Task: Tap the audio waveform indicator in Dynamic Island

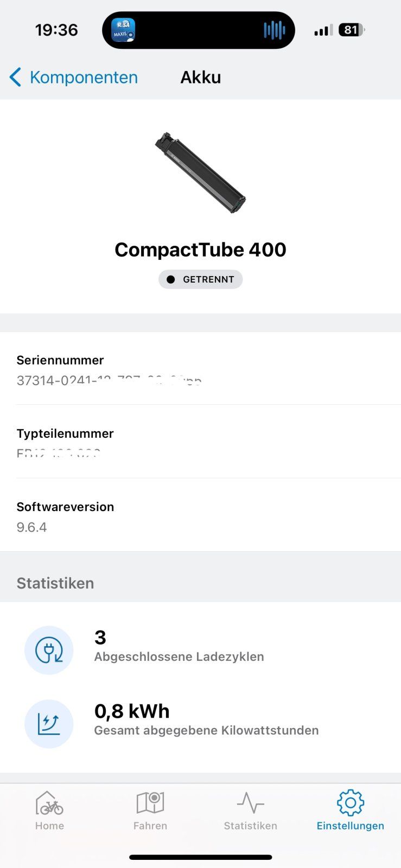Action: (274, 30)
